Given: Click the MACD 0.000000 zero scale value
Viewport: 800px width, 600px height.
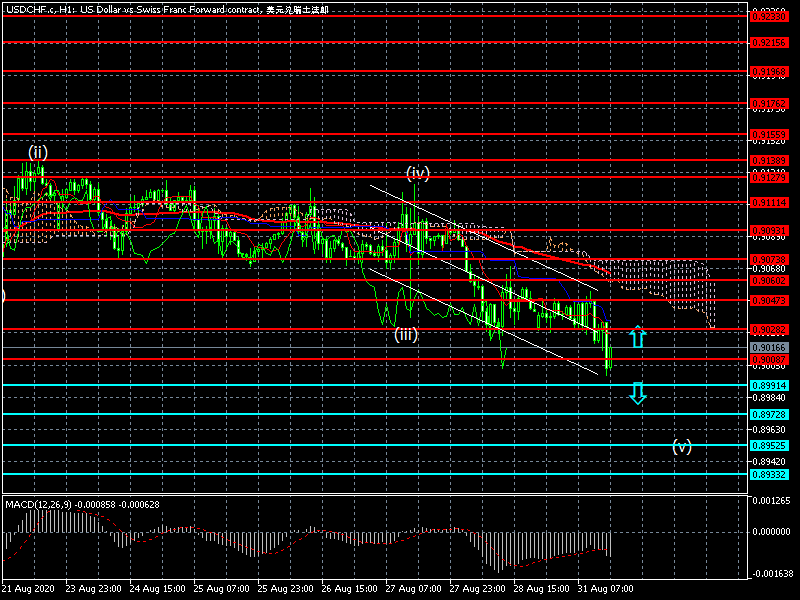Looking at the screenshot, I should [x=773, y=532].
